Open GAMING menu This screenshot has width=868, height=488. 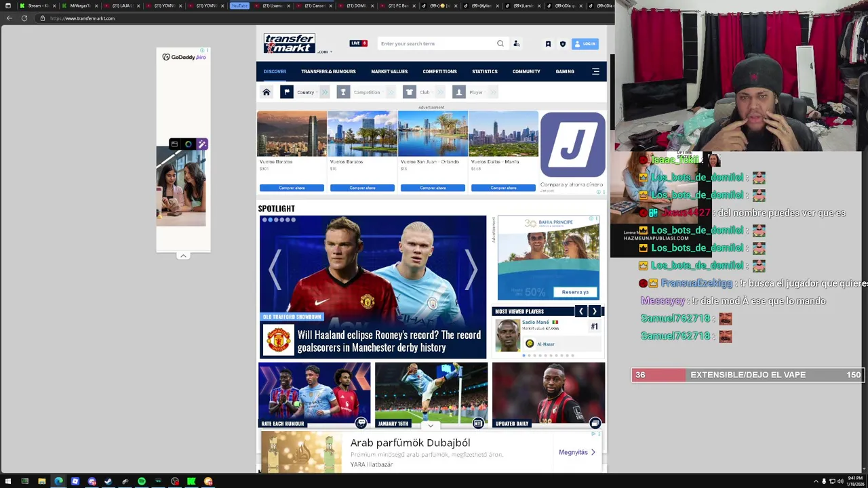[x=565, y=71]
